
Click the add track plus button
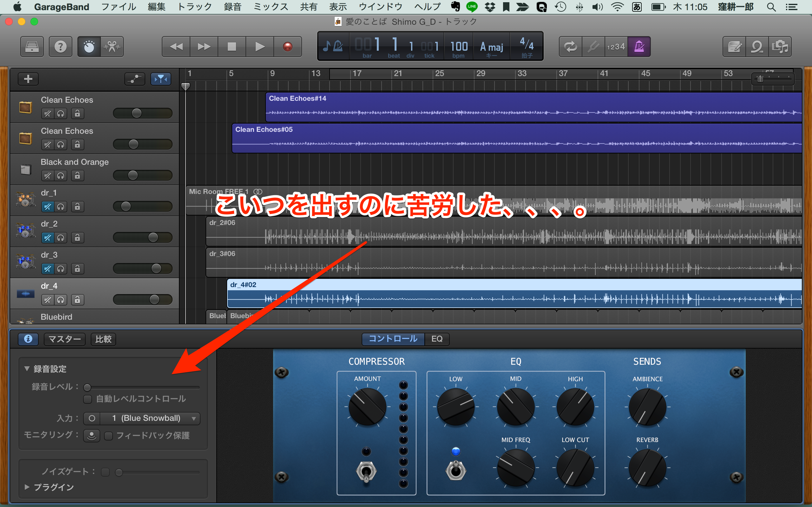(28, 79)
